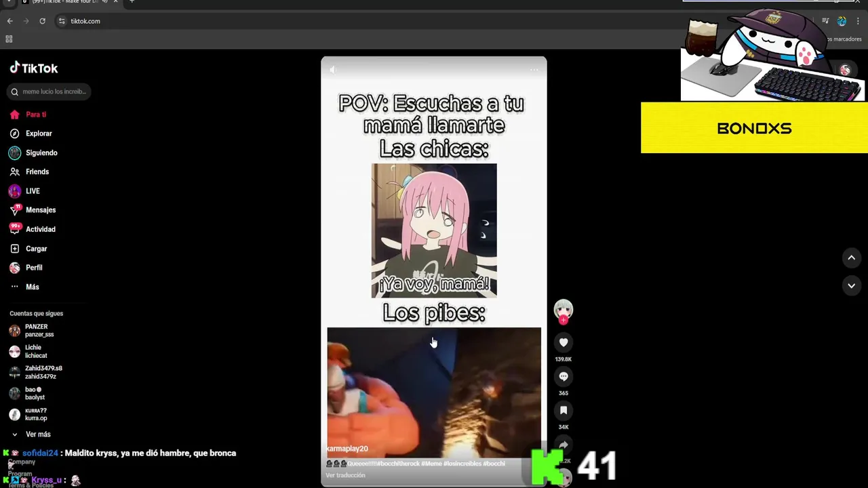Click the Más three dots icon
This screenshot has height=488, width=868.
click(14, 287)
